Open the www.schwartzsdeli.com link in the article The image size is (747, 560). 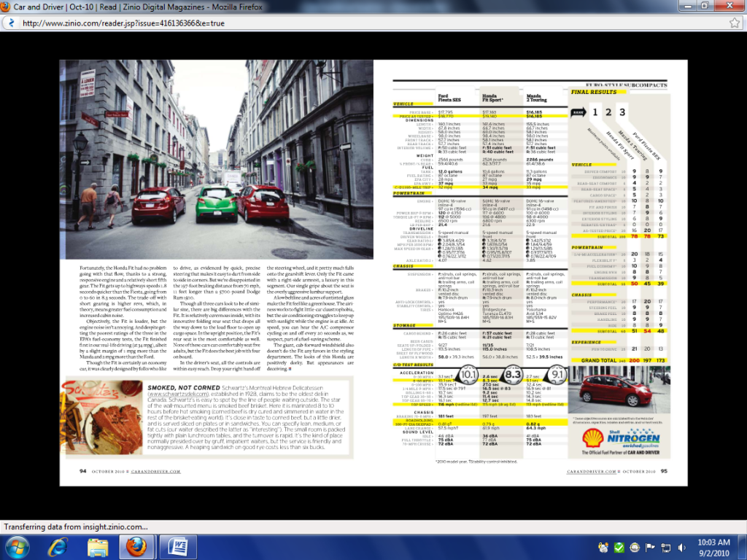[x=177, y=394]
